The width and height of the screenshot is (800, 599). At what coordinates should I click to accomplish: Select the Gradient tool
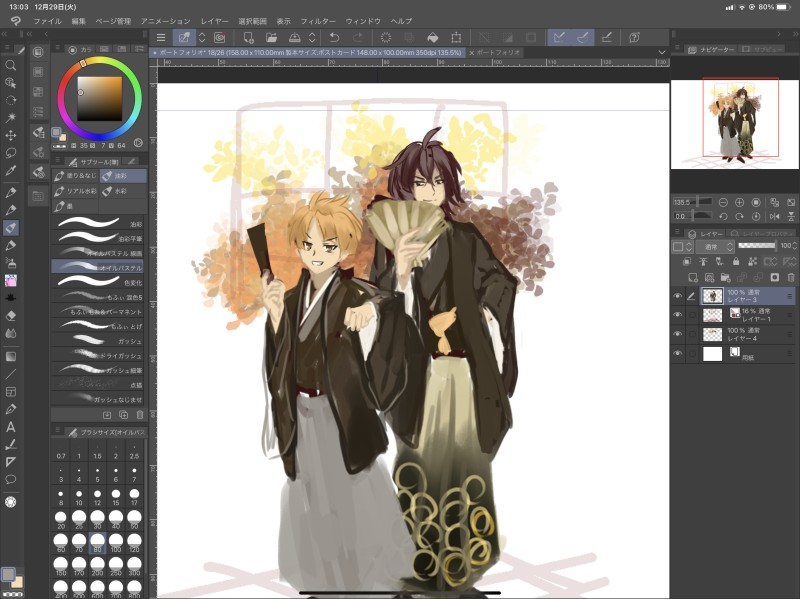pos(10,357)
